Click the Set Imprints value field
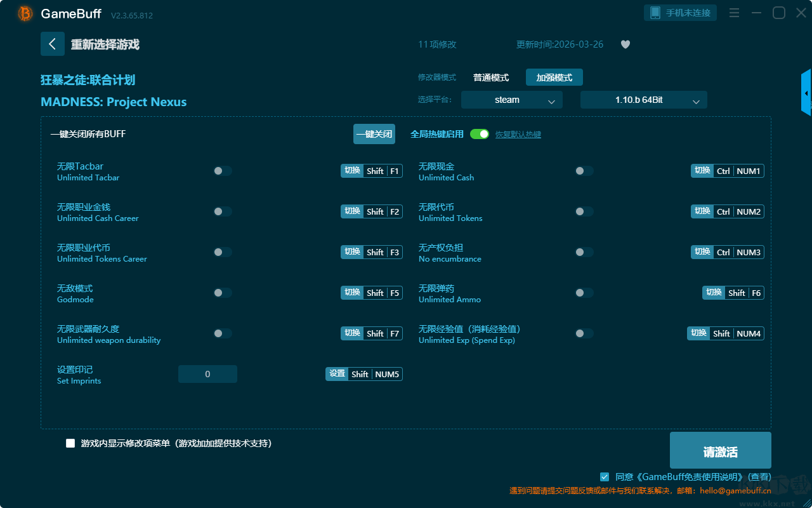 coord(207,374)
